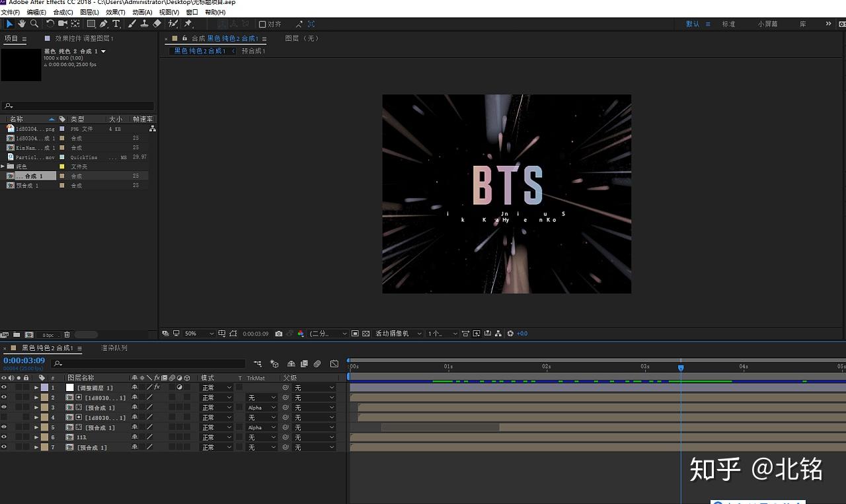Select the Hand tool
Viewport: 846px width, 504px height.
(22, 24)
